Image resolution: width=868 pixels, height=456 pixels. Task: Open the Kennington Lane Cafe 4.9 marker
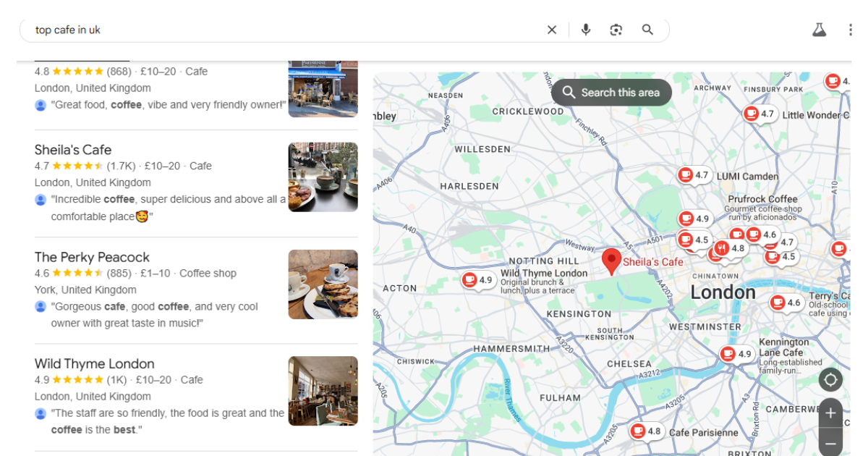click(737, 354)
